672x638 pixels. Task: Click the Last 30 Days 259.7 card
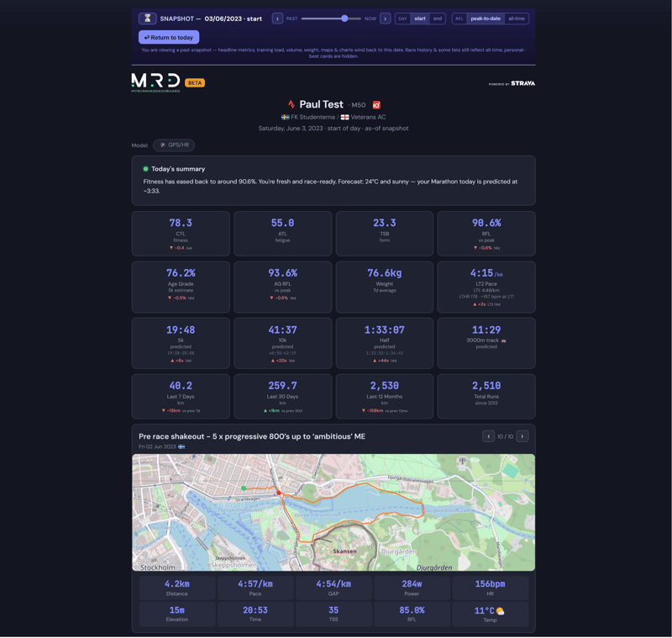click(x=282, y=396)
